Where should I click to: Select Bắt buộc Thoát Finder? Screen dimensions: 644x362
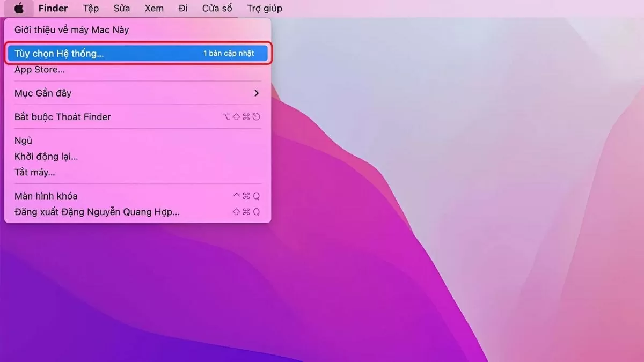[x=63, y=116]
